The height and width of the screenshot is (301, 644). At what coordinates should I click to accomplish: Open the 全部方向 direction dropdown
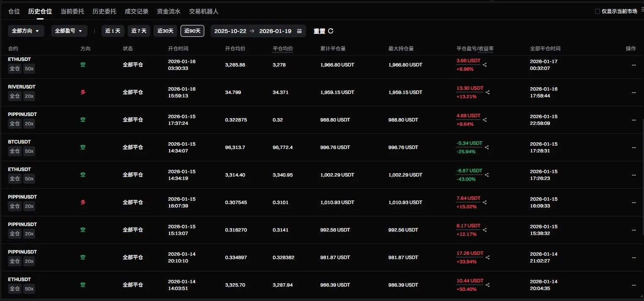click(x=26, y=31)
